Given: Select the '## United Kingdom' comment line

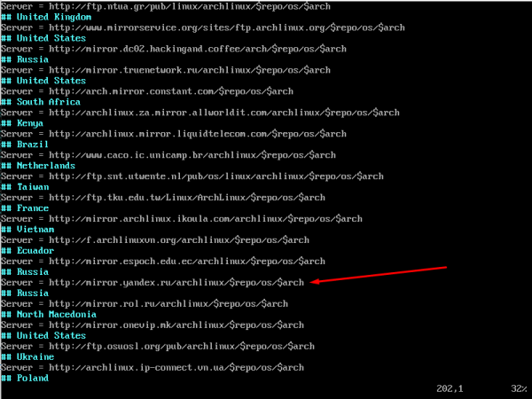Looking at the screenshot, I should coord(46,17).
